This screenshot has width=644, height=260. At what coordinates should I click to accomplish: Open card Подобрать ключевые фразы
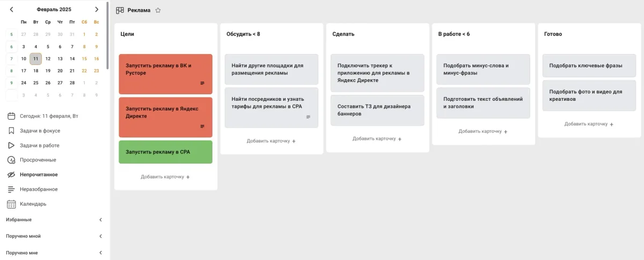click(589, 66)
